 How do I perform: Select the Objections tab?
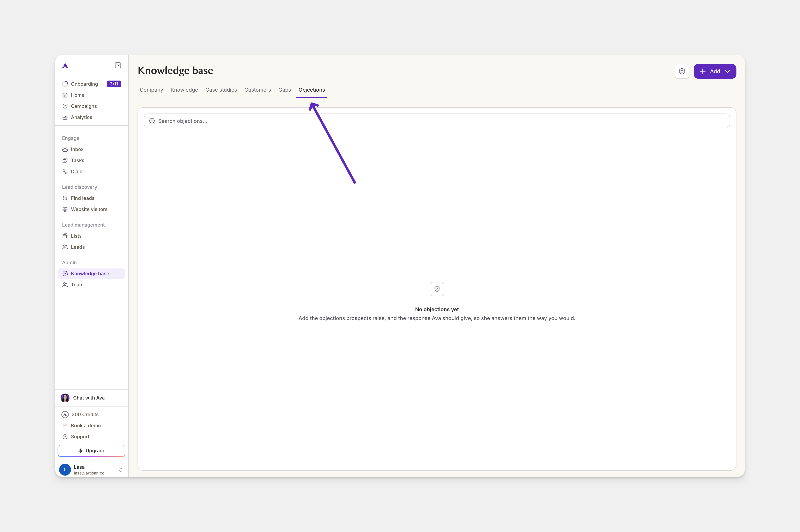pos(312,90)
